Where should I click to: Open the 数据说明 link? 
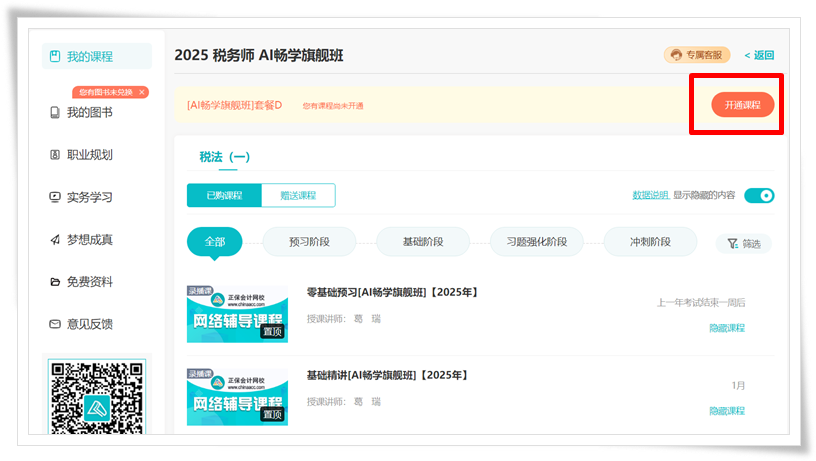point(650,195)
